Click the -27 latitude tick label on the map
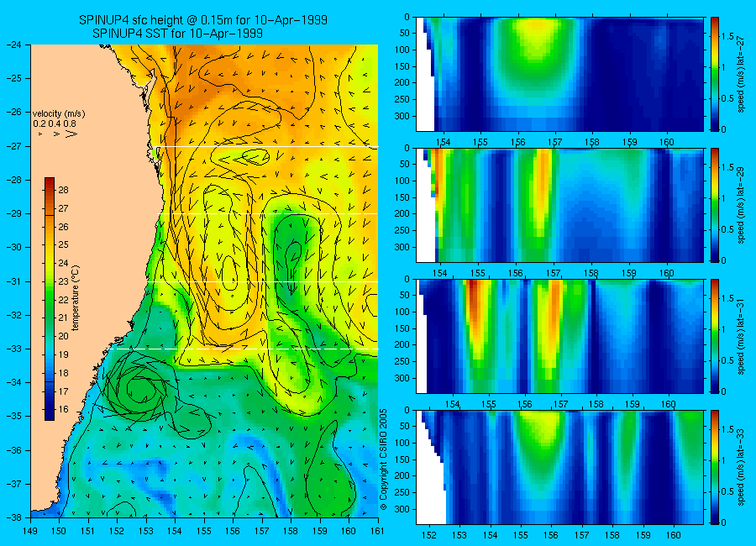The image size is (756, 546). [x=13, y=146]
